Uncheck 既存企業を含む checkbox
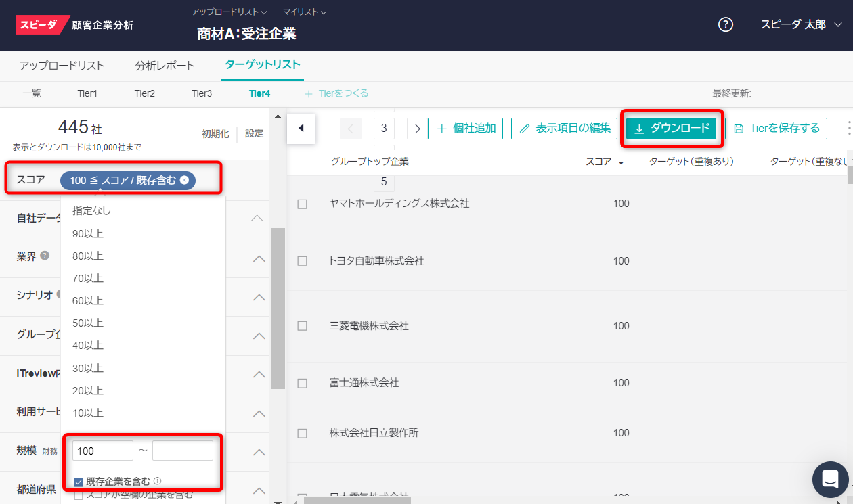Viewport: 853px width, 504px height. coord(79,482)
